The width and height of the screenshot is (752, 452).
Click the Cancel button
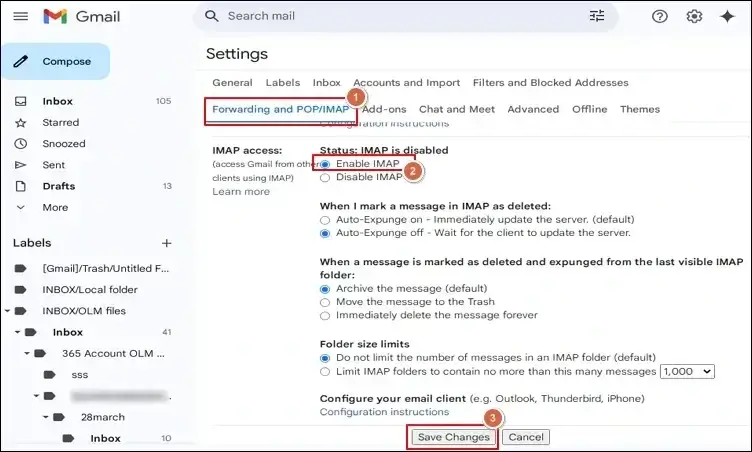(x=526, y=437)
